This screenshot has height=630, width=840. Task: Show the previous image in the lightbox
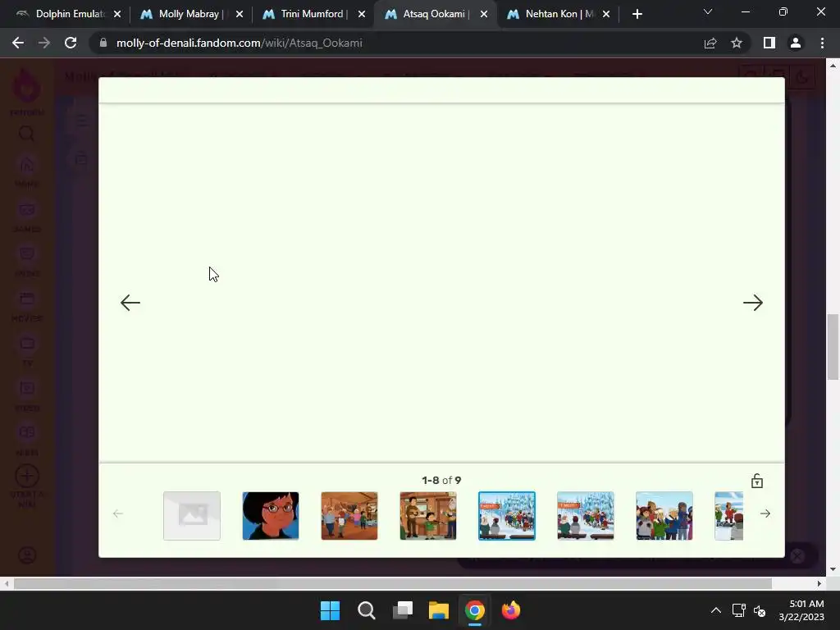130,303
